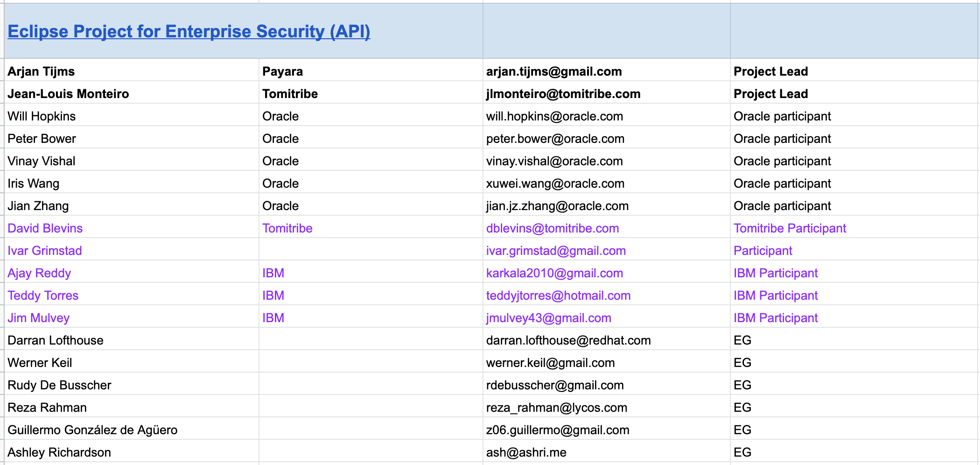Click the teddyjtorres@hotmail.com email cell
Image resolution: width=980 pixels, height=465 pixels.
point(558,296)
